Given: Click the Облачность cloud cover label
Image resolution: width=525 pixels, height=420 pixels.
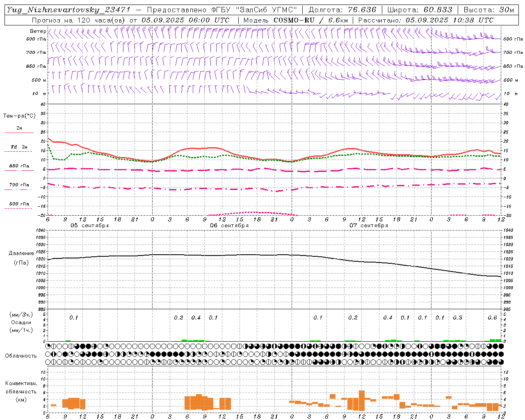Looking at the screenshot, I should point(21,356).
